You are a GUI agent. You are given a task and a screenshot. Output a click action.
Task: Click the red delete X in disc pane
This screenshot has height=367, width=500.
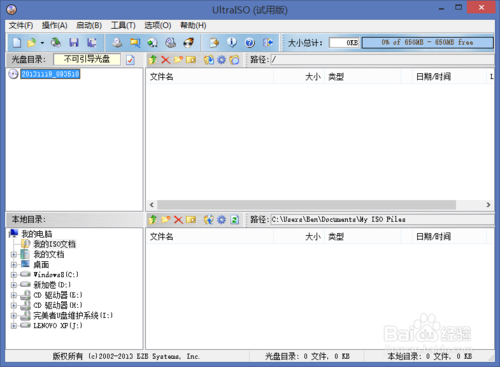166,60
